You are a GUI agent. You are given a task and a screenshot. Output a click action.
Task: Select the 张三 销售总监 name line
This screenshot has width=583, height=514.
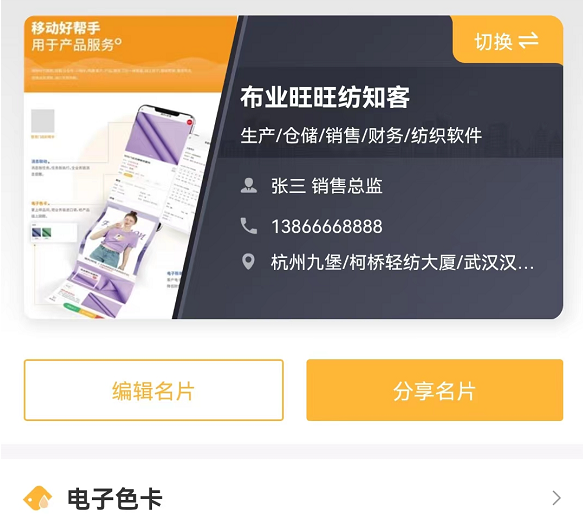tap(327, 186)
